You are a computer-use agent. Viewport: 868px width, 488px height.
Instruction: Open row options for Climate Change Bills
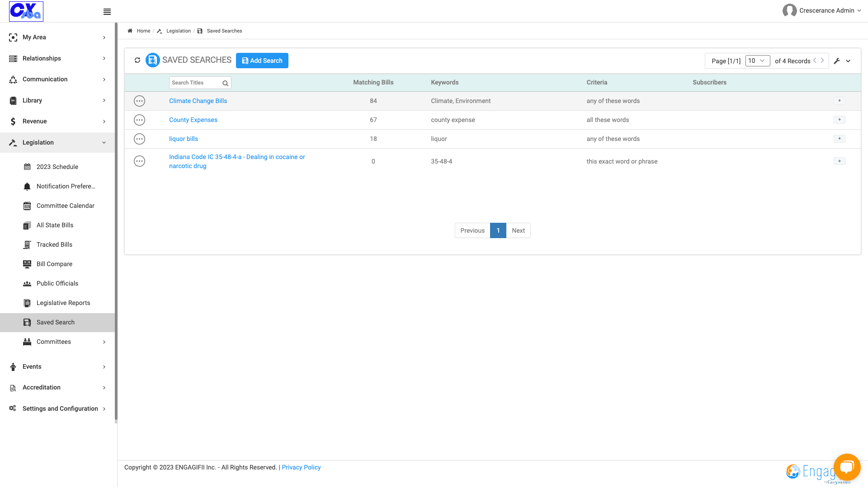pyautogui.click(x=140, y=101)
